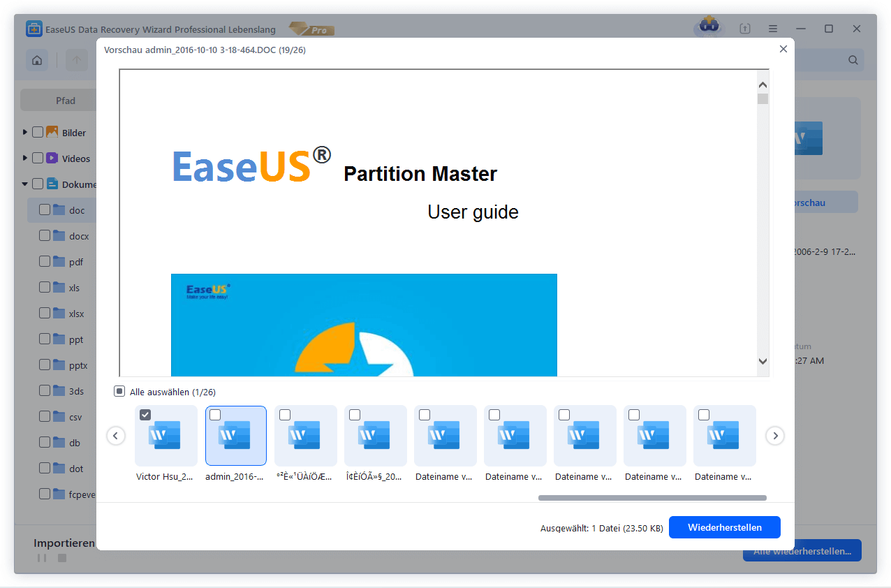
Task: Click the preview scrollbar up arrow
Action: pos(763,84)
